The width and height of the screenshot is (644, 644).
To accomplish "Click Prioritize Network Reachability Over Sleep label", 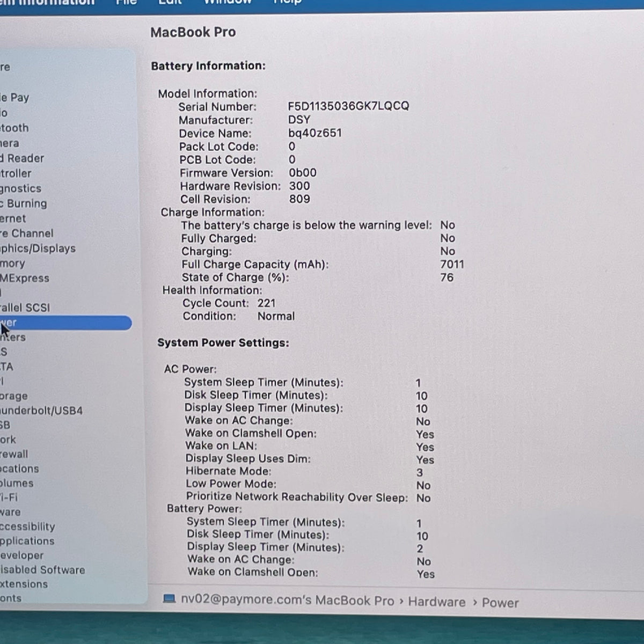I will tap(297, 497).
